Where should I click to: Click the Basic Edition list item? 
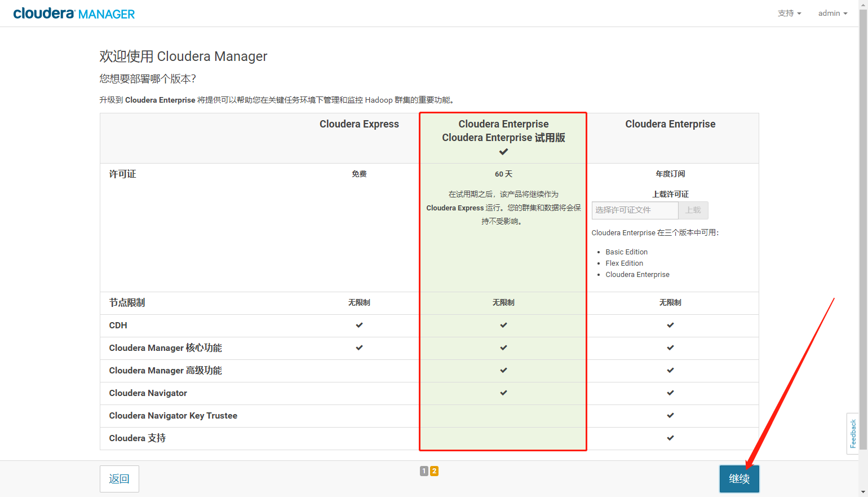[626, 252]
